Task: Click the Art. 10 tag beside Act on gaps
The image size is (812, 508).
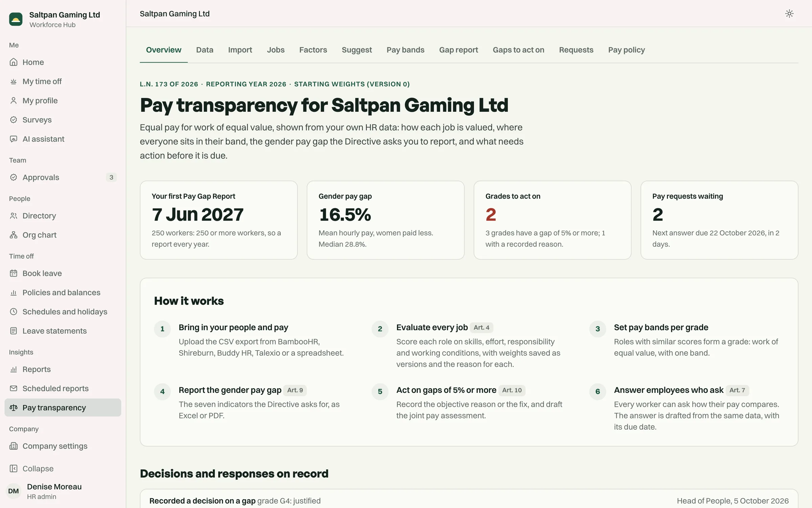Action: 512,390
